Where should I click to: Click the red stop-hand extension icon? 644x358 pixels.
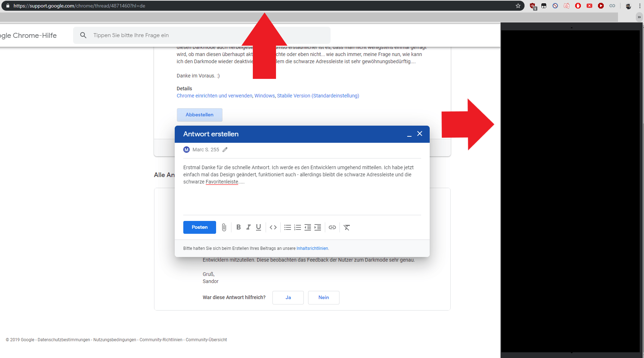tap(578, 6)
